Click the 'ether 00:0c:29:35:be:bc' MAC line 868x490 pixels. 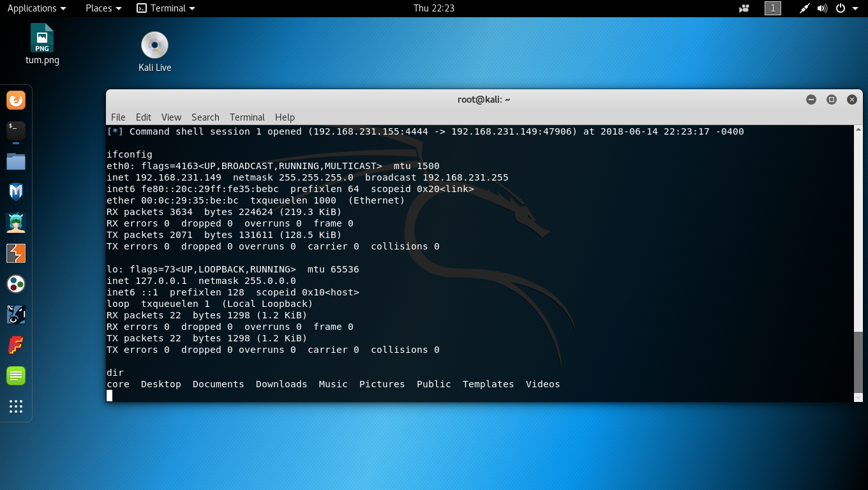coord(256,200)
